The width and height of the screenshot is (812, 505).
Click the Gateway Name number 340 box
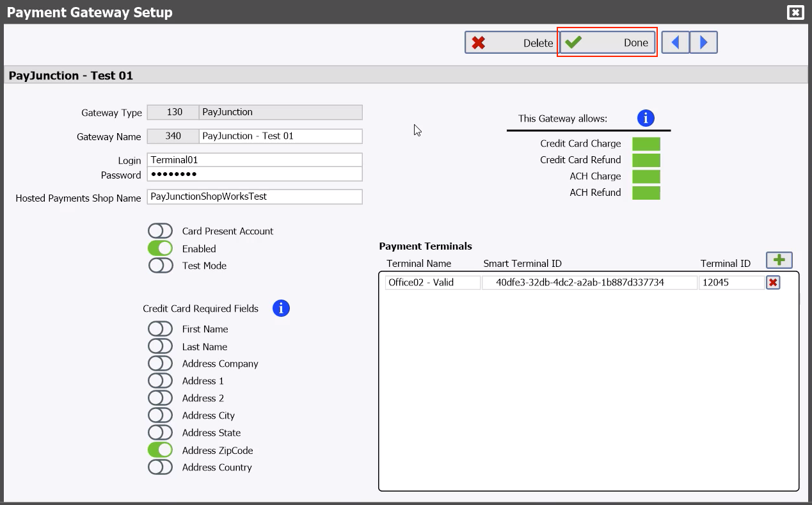coord(173,136)
